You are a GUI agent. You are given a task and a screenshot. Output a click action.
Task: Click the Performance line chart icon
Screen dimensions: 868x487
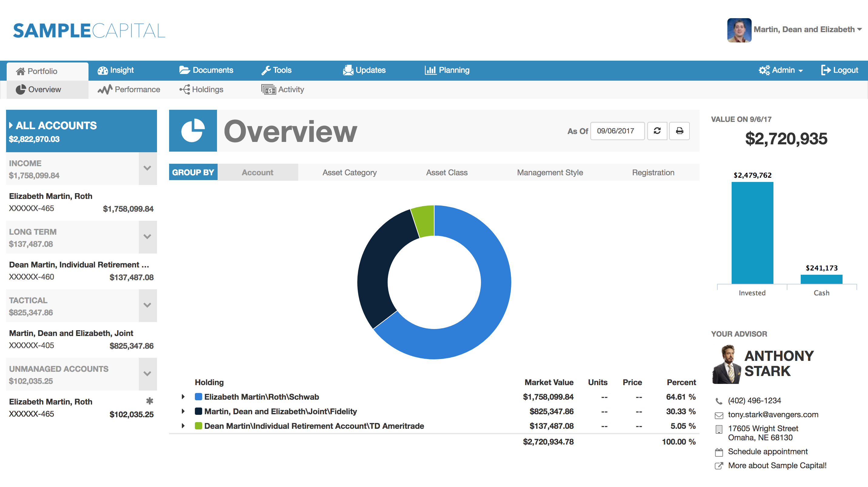pyautogui.click(x=105, y=89)
